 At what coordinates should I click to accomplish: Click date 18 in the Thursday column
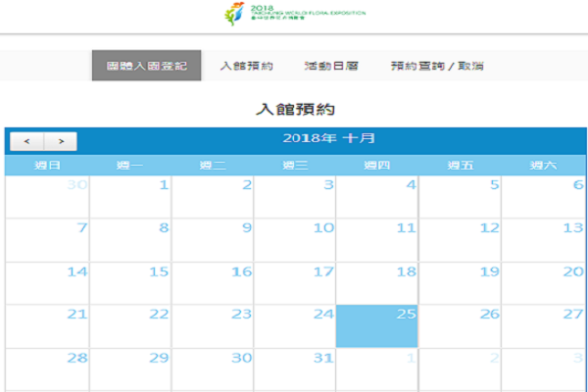click(x=377, y=282)
